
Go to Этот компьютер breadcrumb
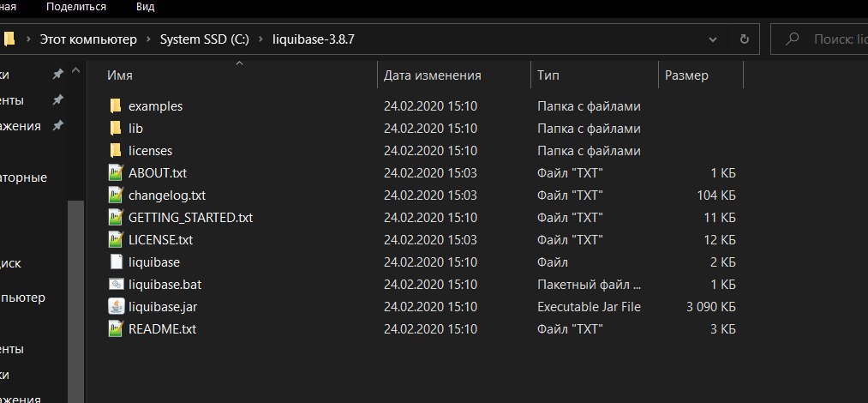pyautogui.click(x=88, y=39)
